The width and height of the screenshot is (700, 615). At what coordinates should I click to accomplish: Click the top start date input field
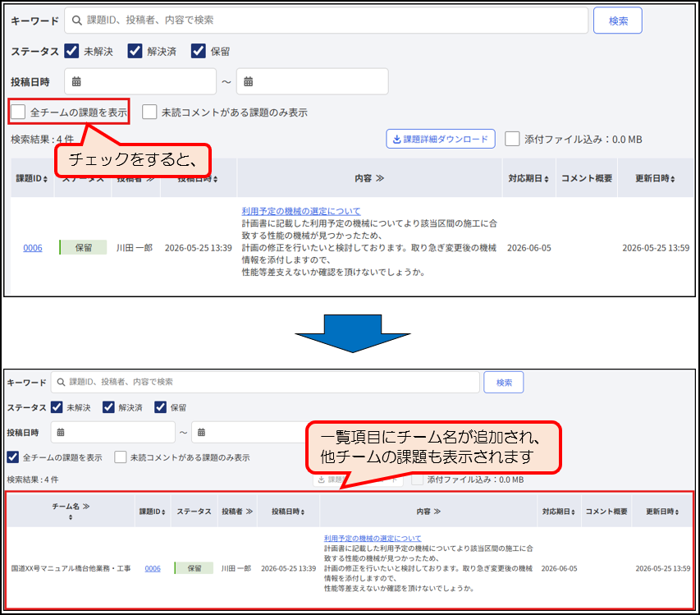tap(140, 82)
